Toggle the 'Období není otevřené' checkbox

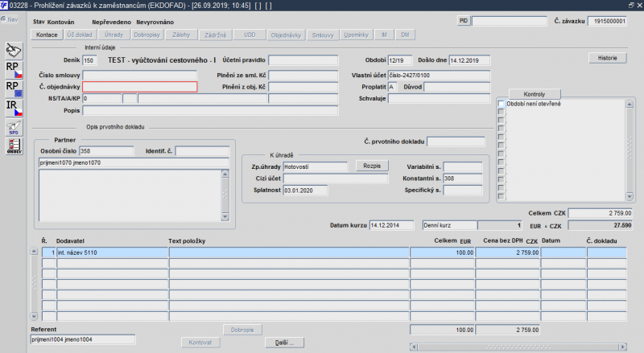[x=501, y=104]
